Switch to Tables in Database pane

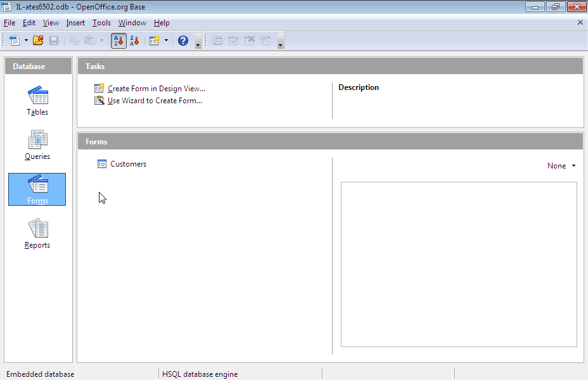point(37,101)
